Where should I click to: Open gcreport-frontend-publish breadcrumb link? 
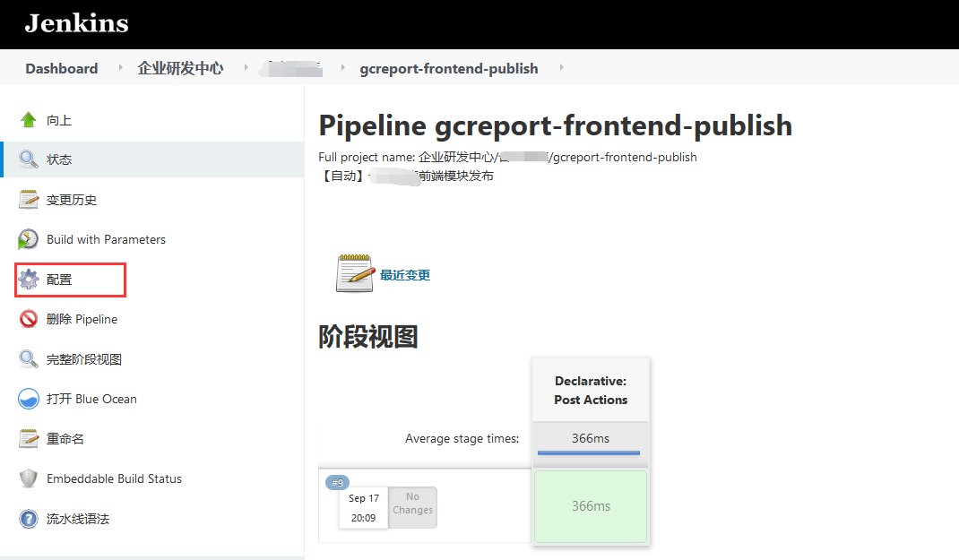tap(449, 68)
